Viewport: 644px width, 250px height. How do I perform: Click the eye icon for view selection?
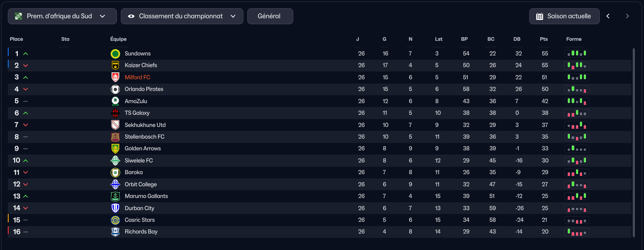[x=131, y=16]
